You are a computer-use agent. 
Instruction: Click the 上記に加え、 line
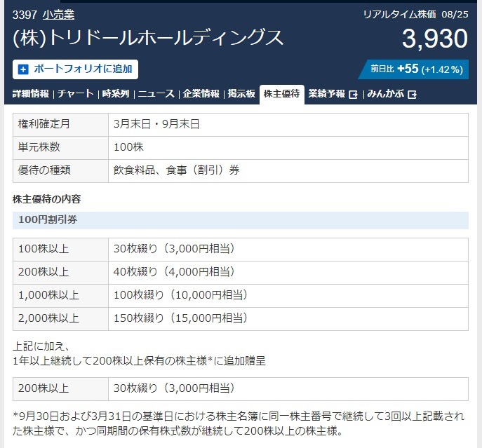point(41,346)
